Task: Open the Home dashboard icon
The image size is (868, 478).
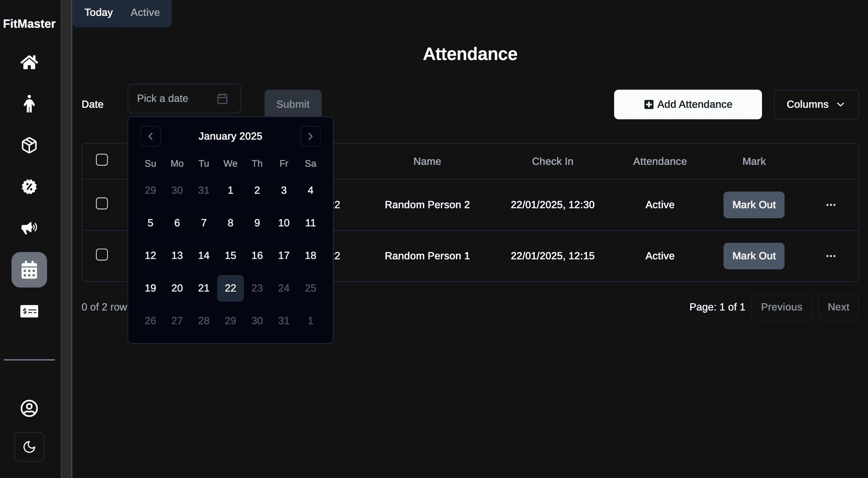Action: pyautogui.click(x=29, y=63)
